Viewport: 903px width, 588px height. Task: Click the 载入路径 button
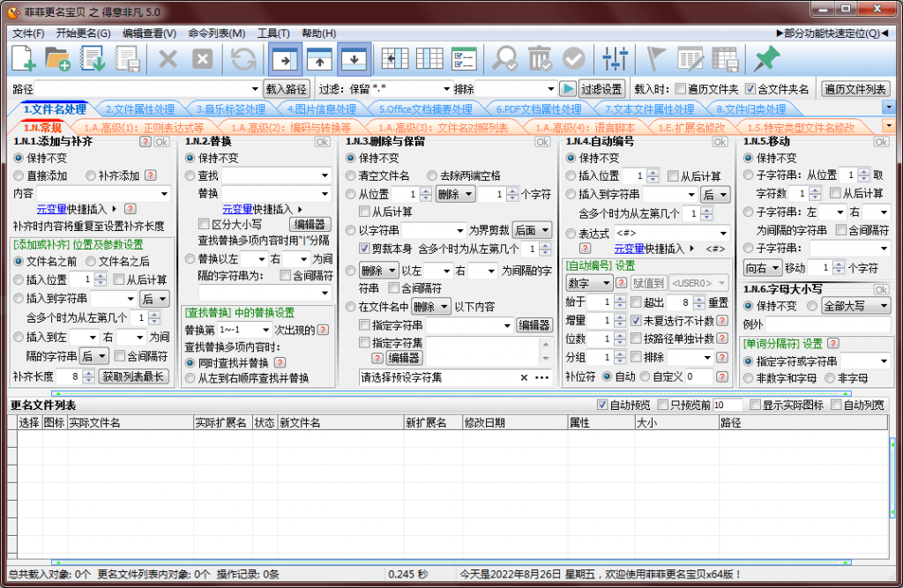(x=287, y=89)
